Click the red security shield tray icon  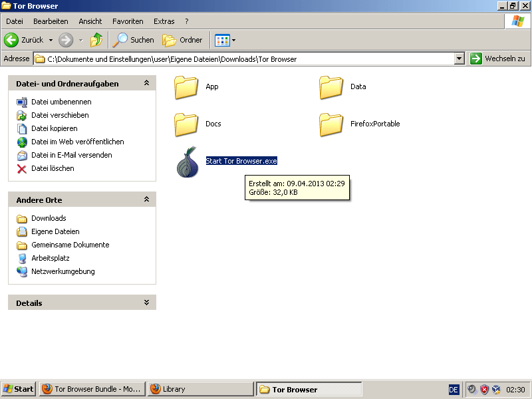[x=484, y=389]
